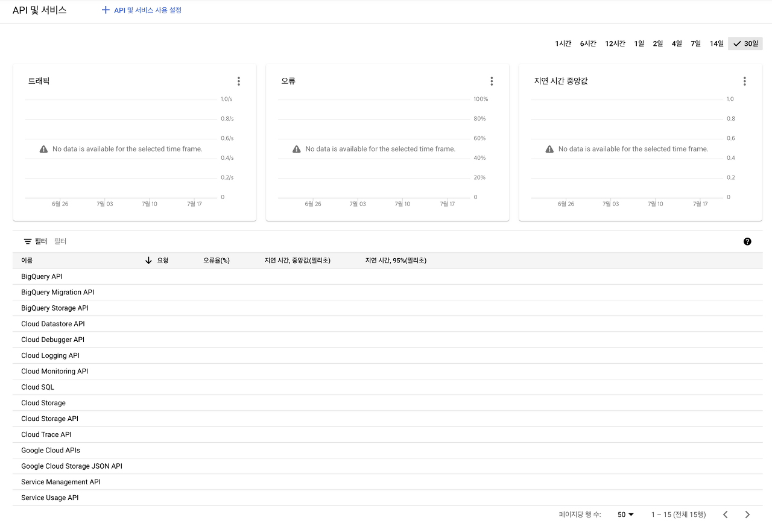Sort by the 오류율(%) column header

217,261
